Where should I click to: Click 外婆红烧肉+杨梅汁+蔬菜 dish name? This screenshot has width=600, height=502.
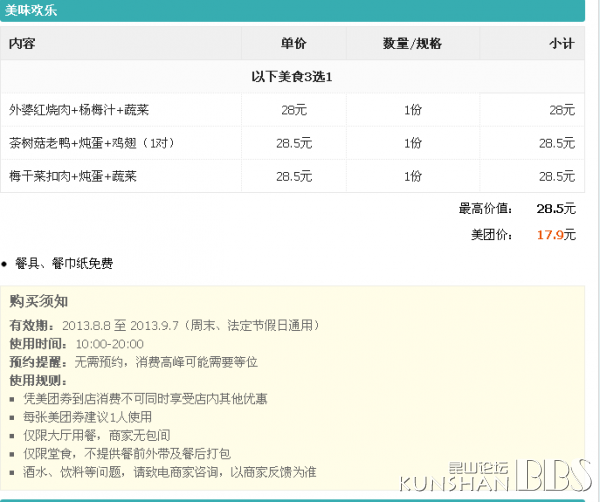click(79, 110)
